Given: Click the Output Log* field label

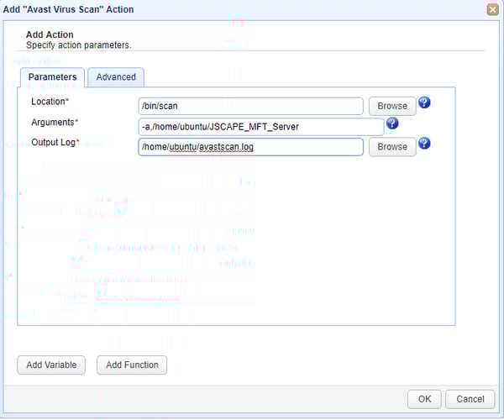Looking at the screenshot, I should click(x=55, y=142).
